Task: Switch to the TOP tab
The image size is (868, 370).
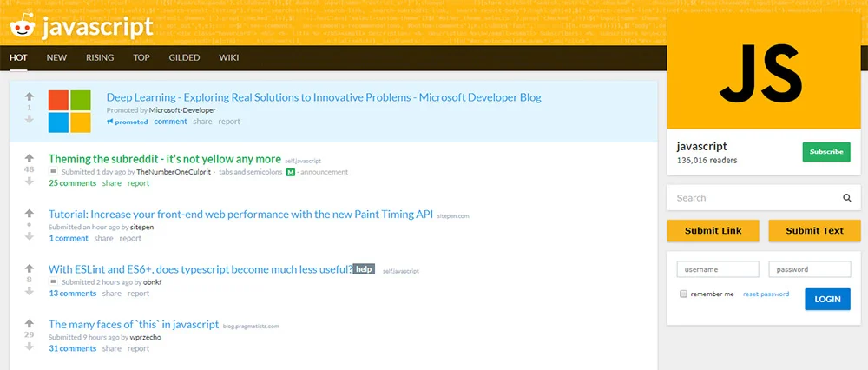Action: point(141,57)
